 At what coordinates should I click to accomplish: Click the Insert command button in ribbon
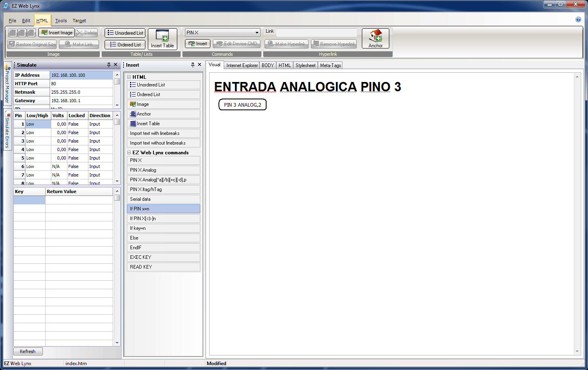click(197, 44)
